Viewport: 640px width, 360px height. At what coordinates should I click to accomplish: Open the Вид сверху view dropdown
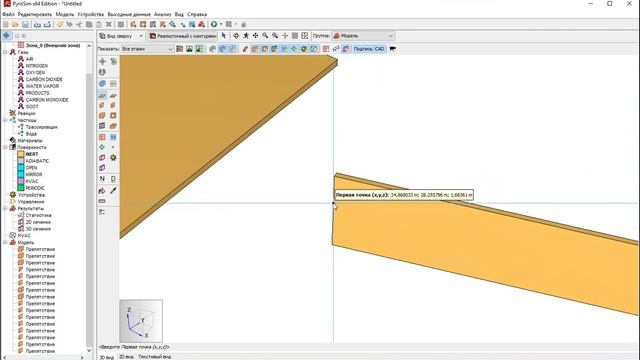[x=122, y=36]
